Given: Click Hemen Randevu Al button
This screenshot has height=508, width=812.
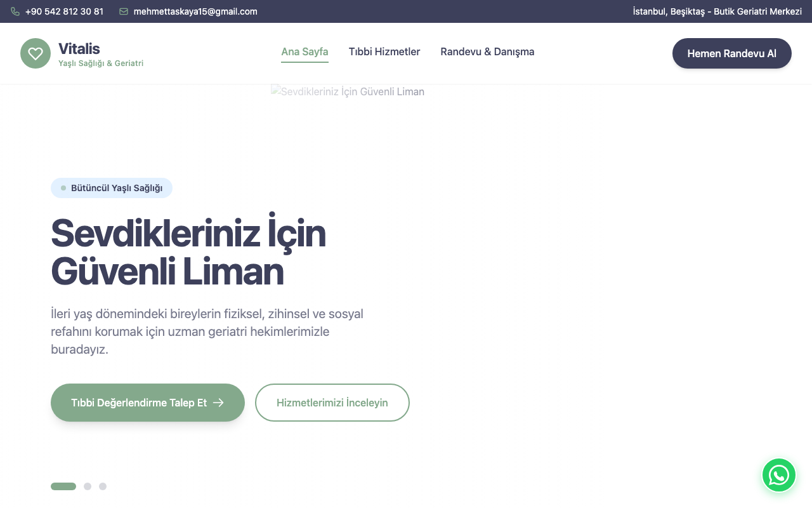Looking at the screenshot, I should coord(732,53).
